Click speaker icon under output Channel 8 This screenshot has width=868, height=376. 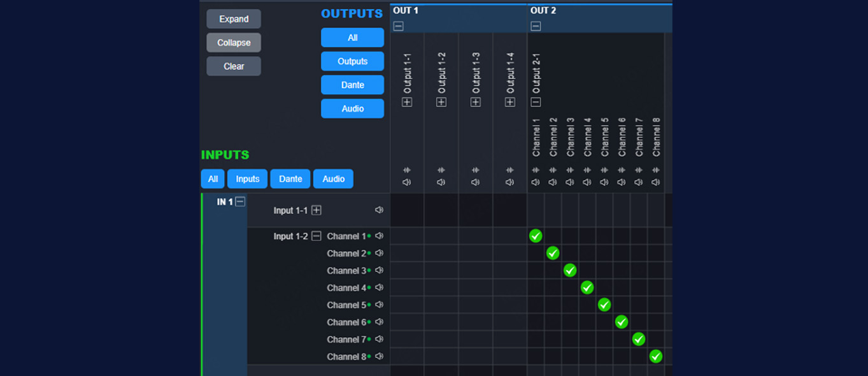pos(656,182)
